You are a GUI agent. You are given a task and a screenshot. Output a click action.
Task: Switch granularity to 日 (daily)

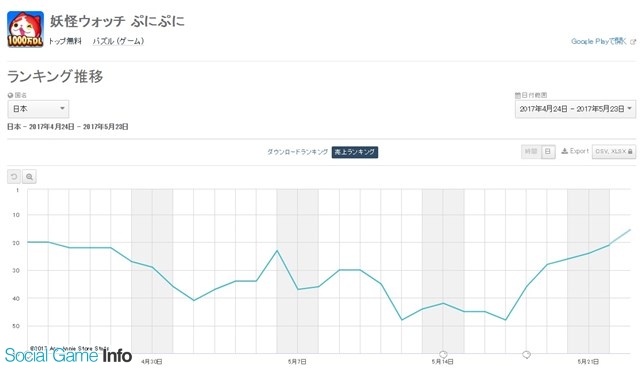click(548, 152)
